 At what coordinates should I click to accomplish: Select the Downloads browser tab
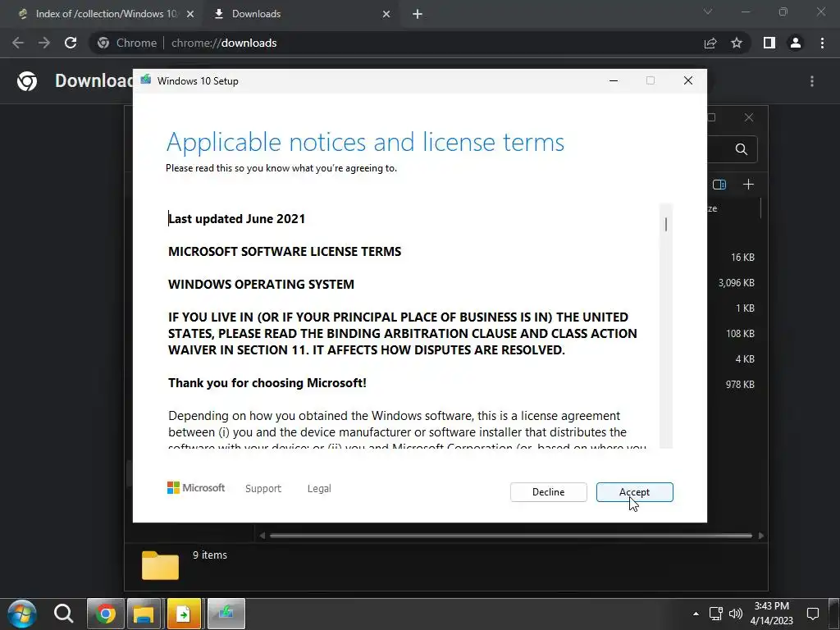(x=256, y=14)
